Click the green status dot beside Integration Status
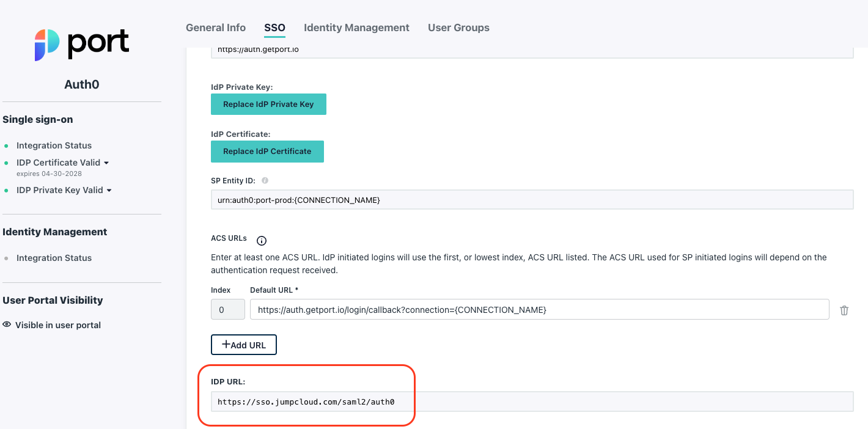The height and width of the screenshot is (429, 868). point(6,145)
